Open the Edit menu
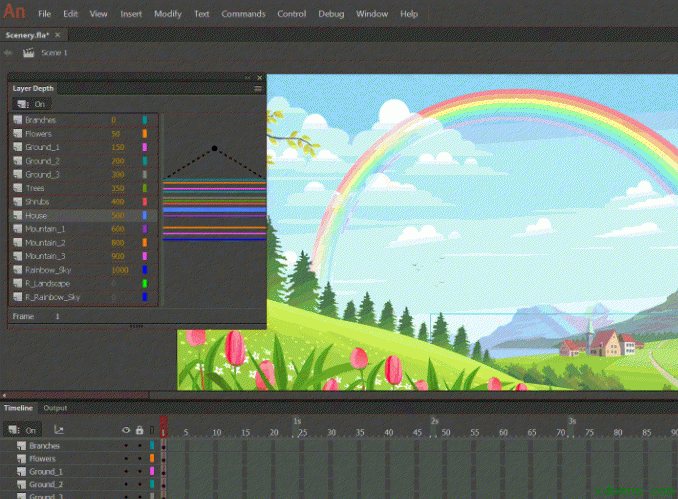Viewport: 678px width, 499px height. point(70,14)
